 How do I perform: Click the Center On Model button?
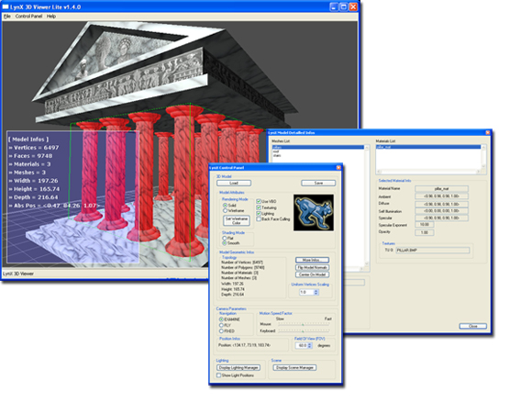[312, 274]
